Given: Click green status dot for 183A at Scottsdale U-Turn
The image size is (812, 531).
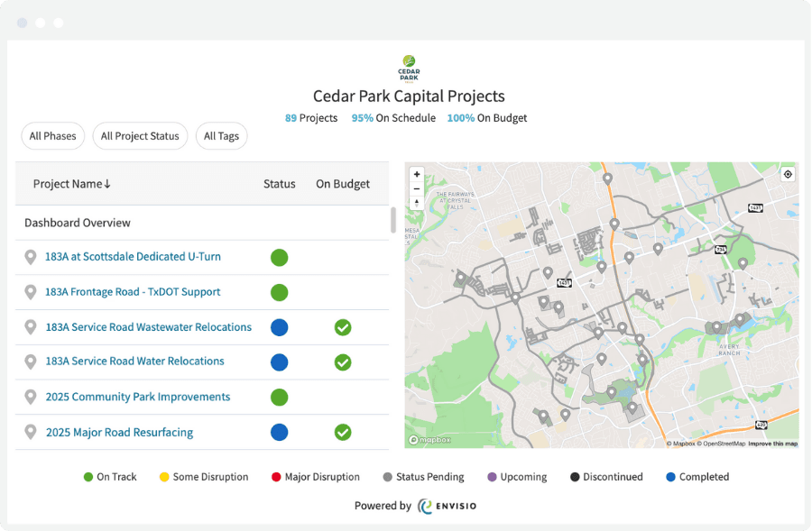Looking at the screenshot, I should (x=279, y=257).
